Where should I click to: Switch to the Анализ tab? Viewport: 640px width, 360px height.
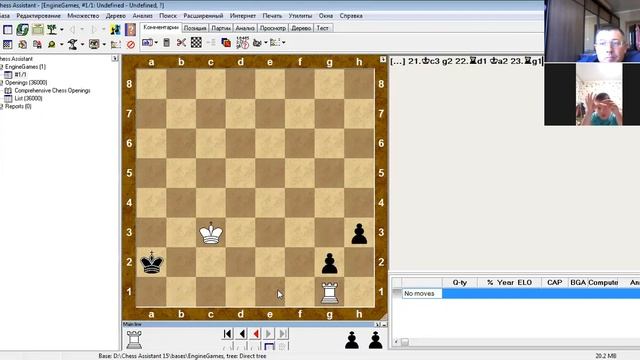[x=245, y=28]
